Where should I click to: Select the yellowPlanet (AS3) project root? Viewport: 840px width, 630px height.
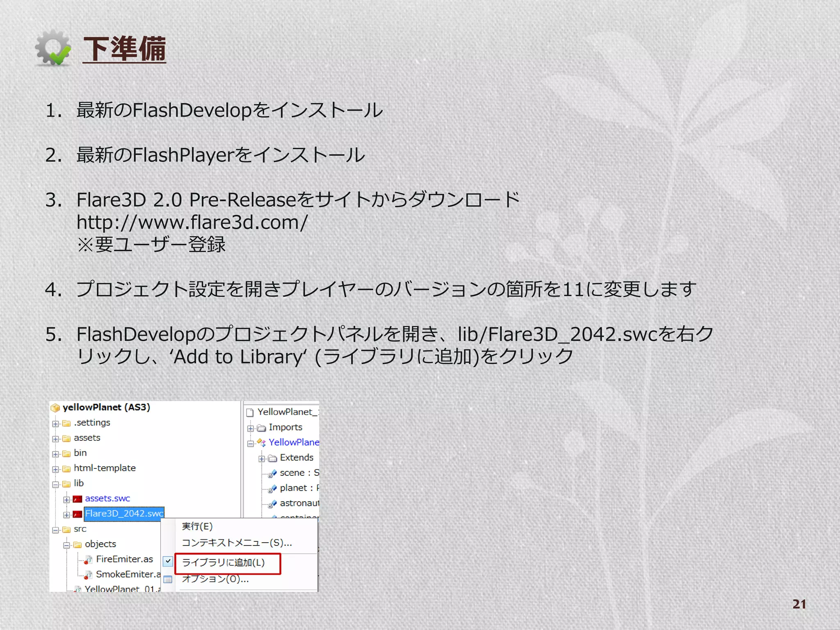tap(106, 407)
